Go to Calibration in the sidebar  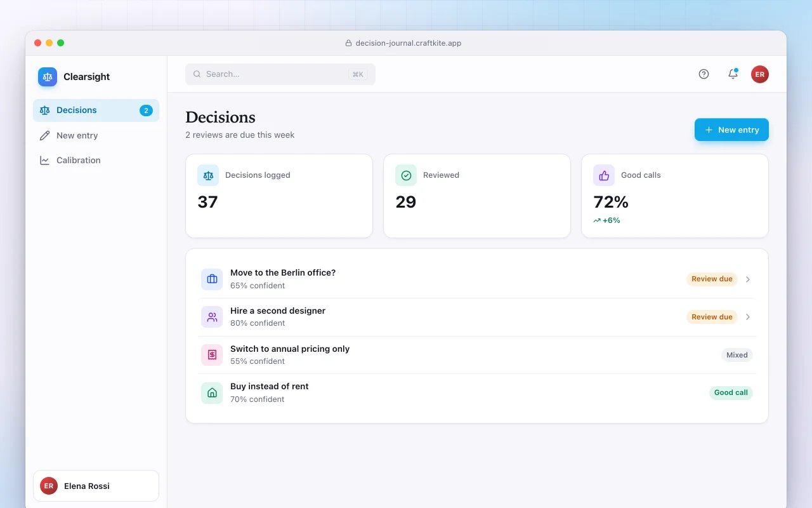click(x=96, y=161)
